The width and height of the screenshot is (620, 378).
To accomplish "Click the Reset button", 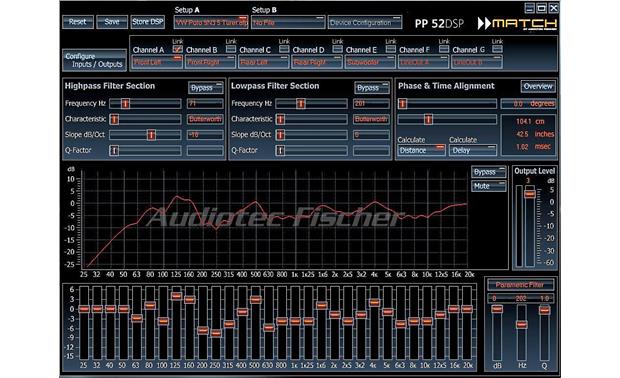I will (x=78, y=22).
